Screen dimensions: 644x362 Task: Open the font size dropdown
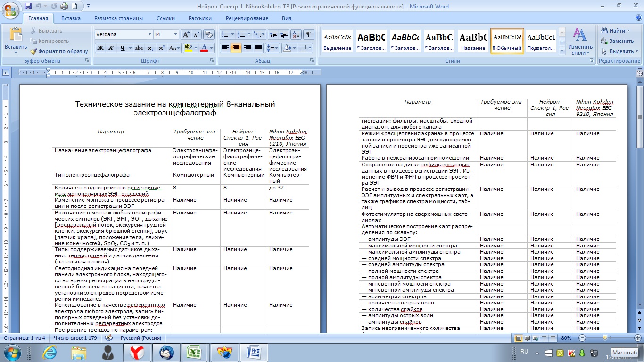point(176,34)
